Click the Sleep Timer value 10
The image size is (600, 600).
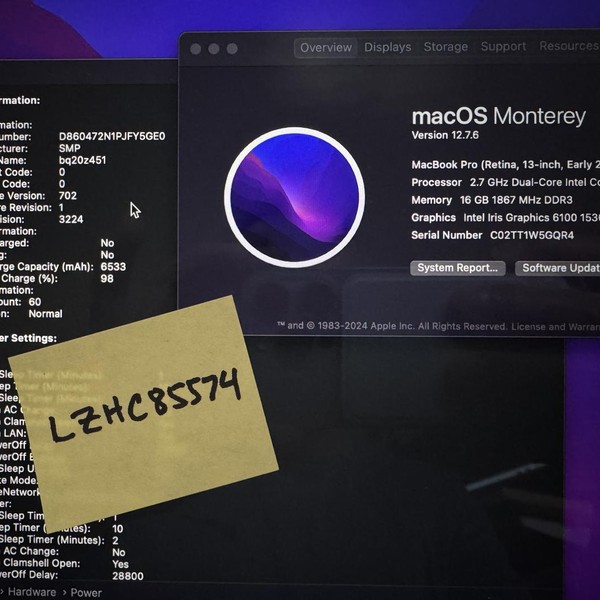(117, 529)
